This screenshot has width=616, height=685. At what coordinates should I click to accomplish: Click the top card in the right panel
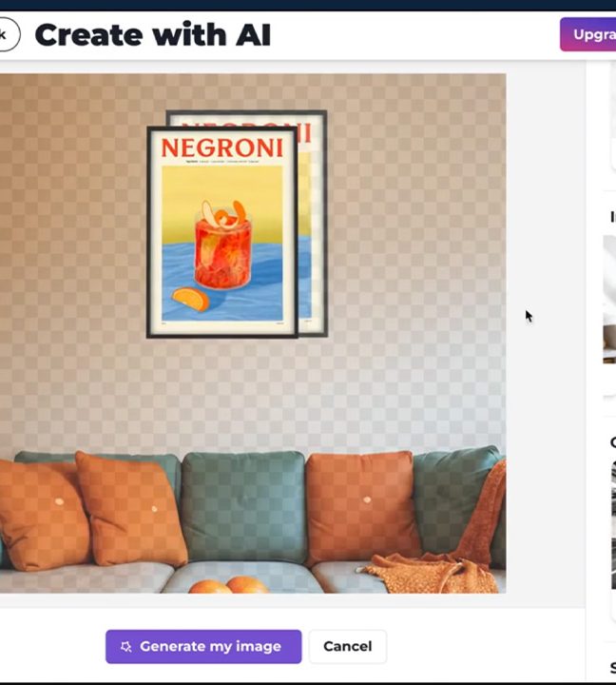pos(613,116)
